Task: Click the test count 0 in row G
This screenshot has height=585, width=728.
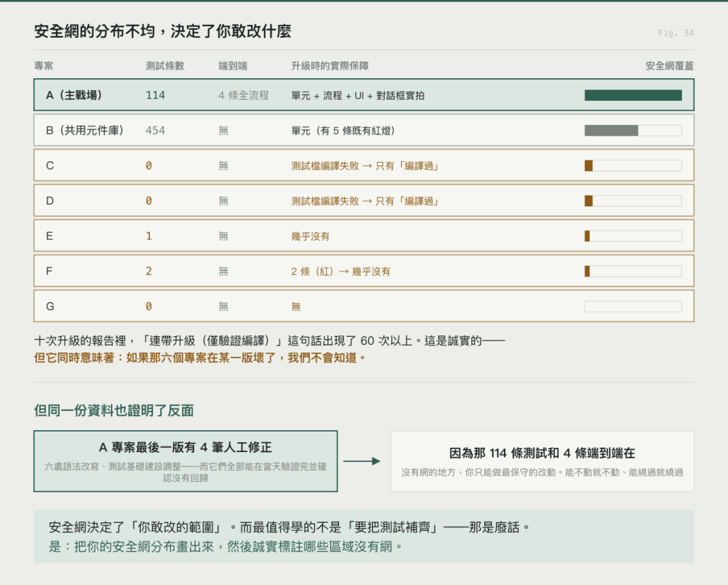Action: (x=149, y=306)
